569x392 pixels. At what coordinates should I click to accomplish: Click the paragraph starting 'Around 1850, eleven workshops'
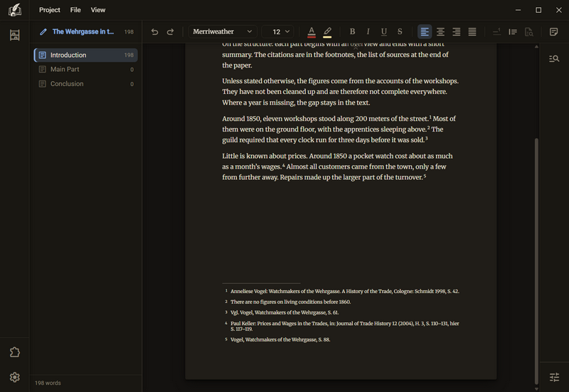pos(339,129)
